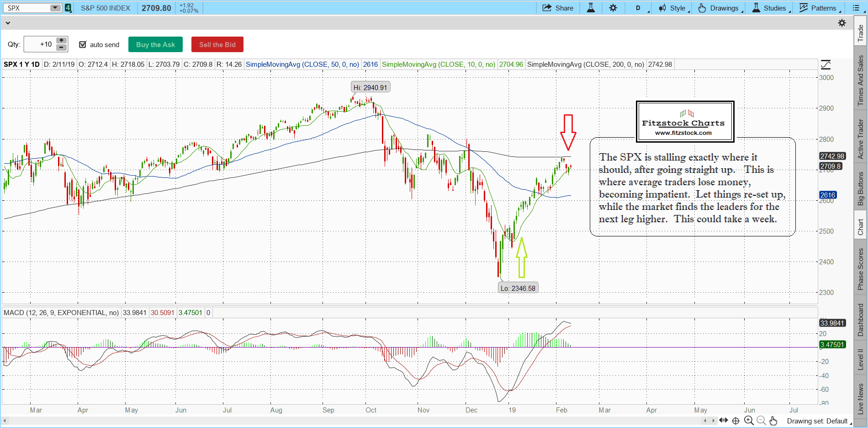Switch to the Times And Sales tab
This screenshot has width=868, height=428.
pyautogui.click(x=860, y=80)
